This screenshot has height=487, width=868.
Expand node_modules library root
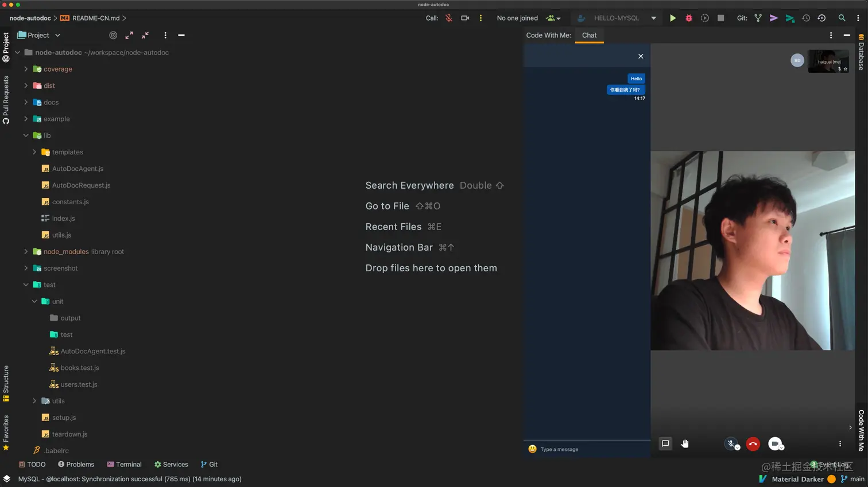point(26,251)
